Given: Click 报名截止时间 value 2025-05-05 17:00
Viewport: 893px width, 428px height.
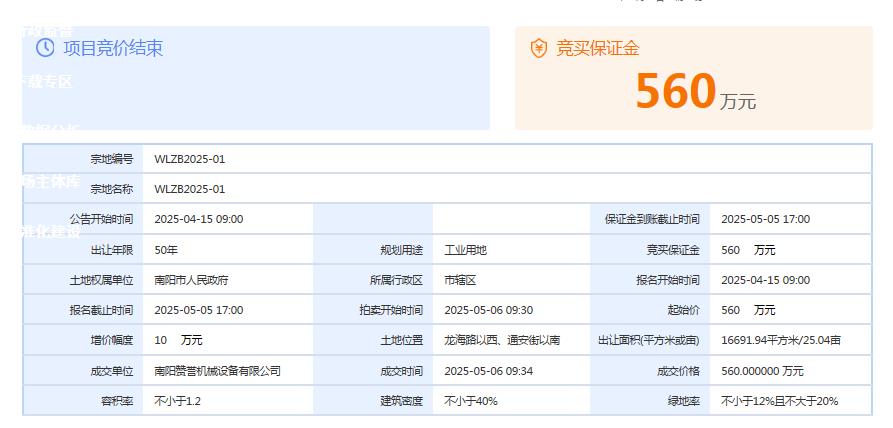Looking at the screenshot, I should (x=199, y=310).
